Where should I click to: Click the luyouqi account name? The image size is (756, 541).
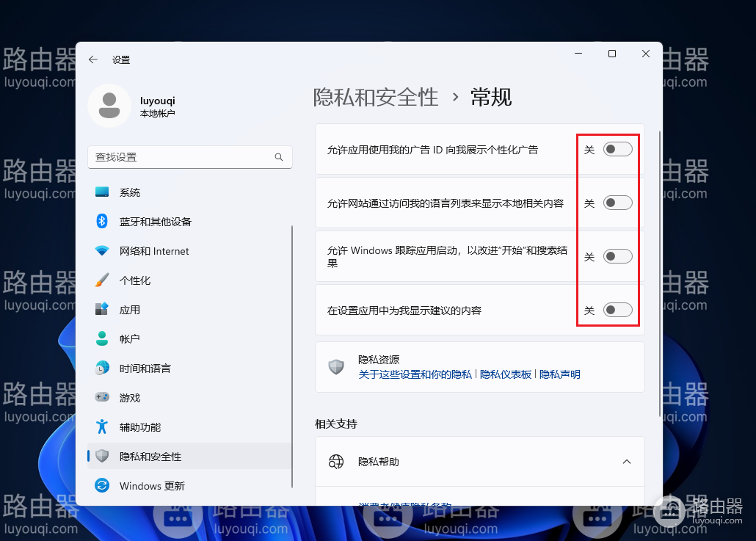pos(158,101)
